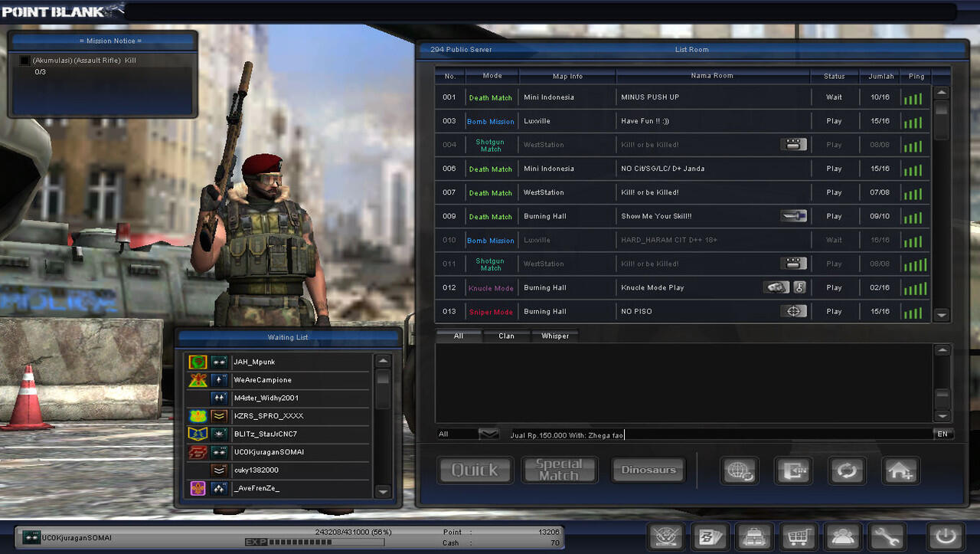Switch to the All chat tab
The height and width of the screenshot is (554, 980).
pyautogui.click(x=459, y=336)
